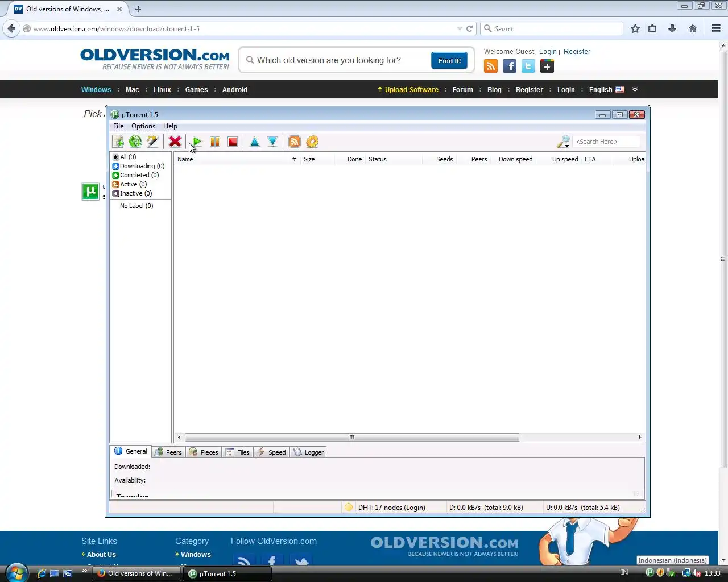Open Preferences gear icon in uTorrent
The height and width of the screenshot is (582, 728).
click(x=312, y=142)
